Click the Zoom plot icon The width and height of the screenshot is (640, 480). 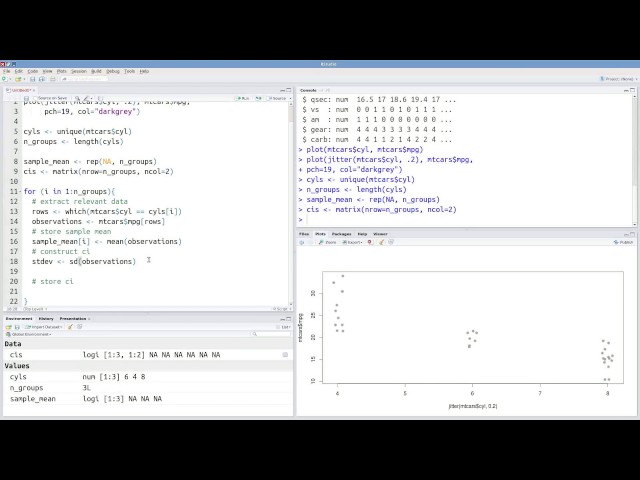(327, 242)
